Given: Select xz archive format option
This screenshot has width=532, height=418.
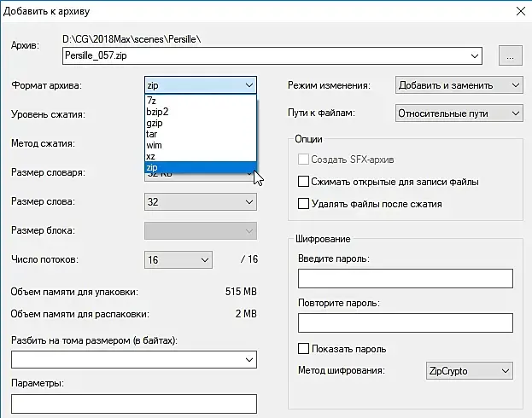Looking at the screenshot, I should [x=151, y=156].
